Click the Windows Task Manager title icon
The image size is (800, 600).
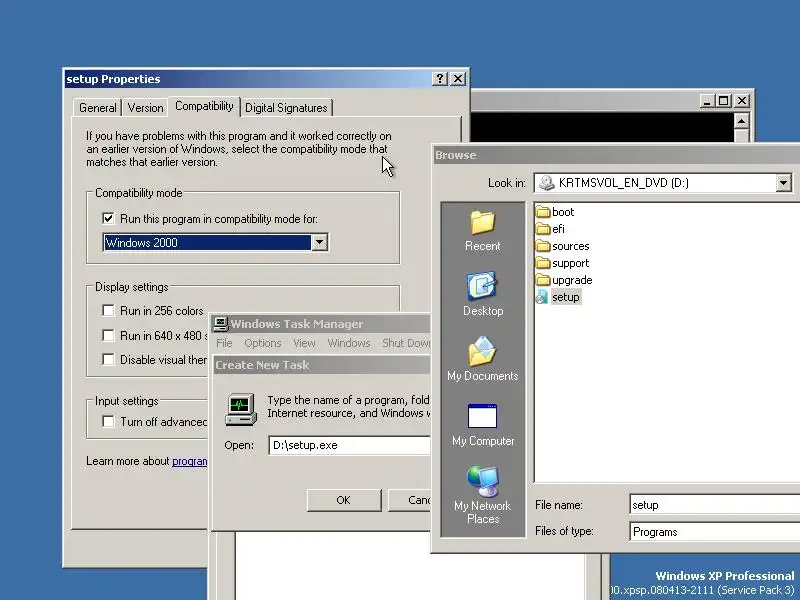[220, 324]
